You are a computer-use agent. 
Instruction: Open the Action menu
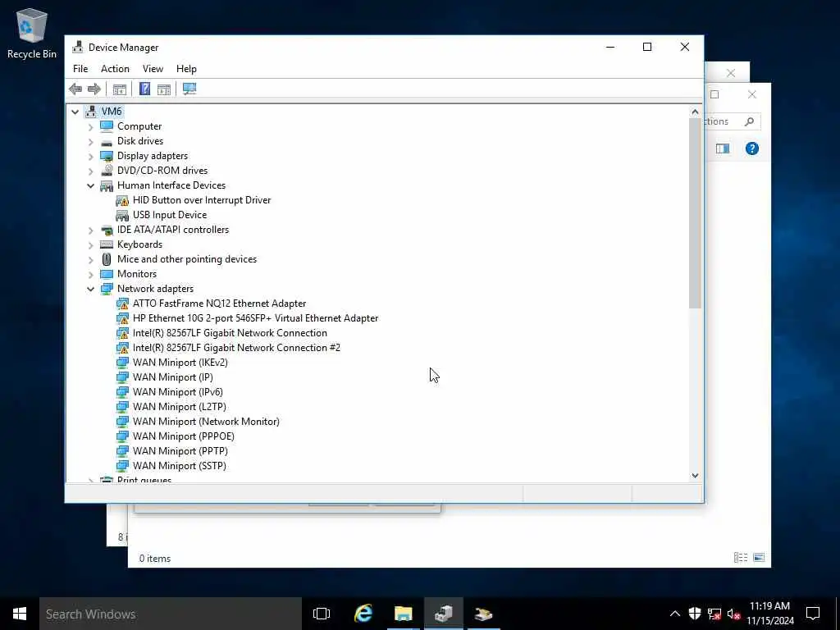[115, 69]
